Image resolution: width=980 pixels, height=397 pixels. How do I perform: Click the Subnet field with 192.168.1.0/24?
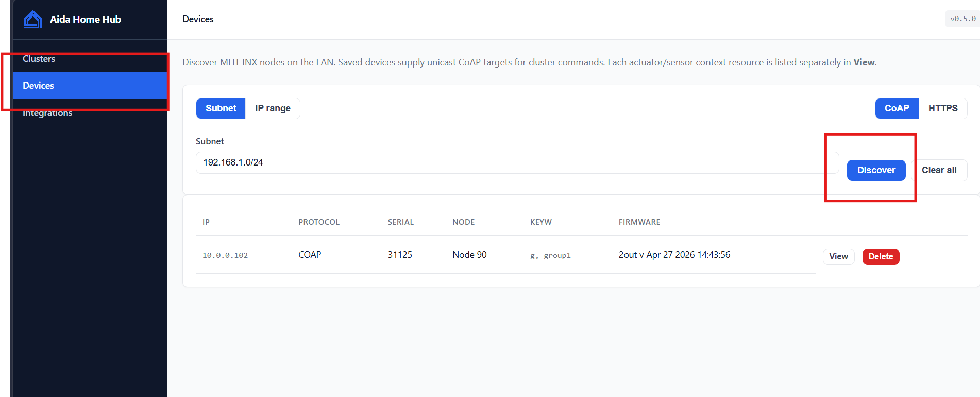pyautogui.click(x=517, y=162)
